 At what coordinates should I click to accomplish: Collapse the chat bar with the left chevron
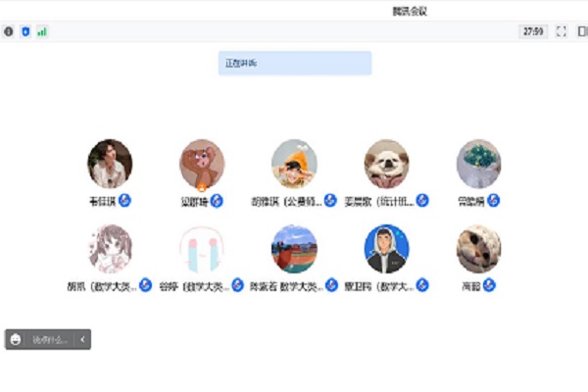(x=82, y=339)
